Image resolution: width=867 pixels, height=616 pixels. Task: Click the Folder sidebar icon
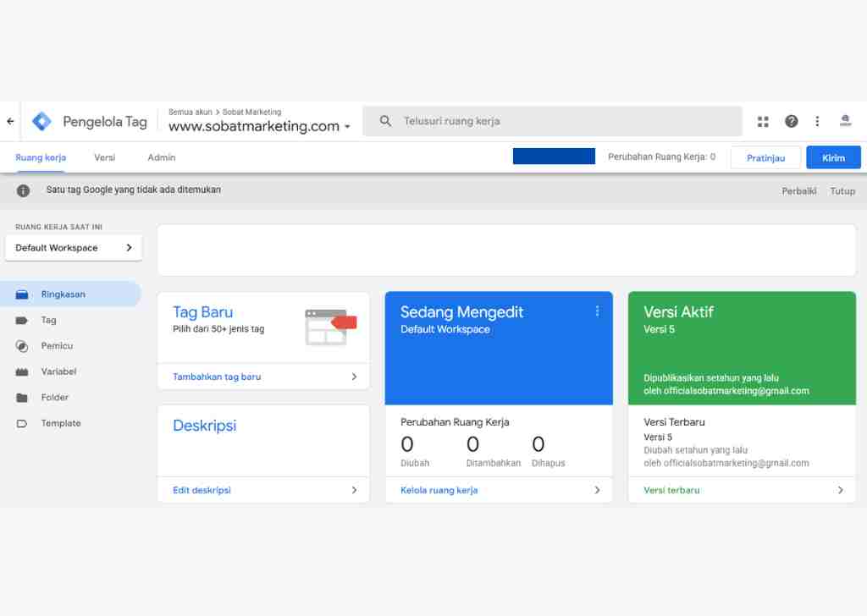coord(21,397)
